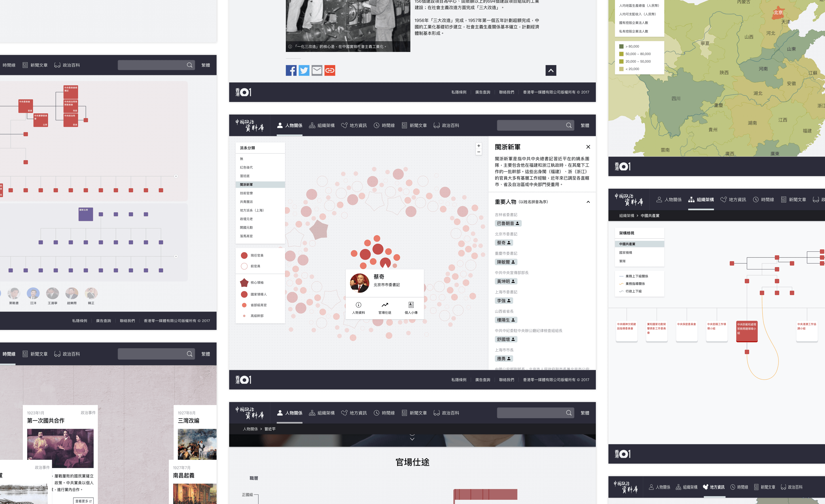
Task: Zoom out on the faction relationship graph
Action: (x=479, y=152)
